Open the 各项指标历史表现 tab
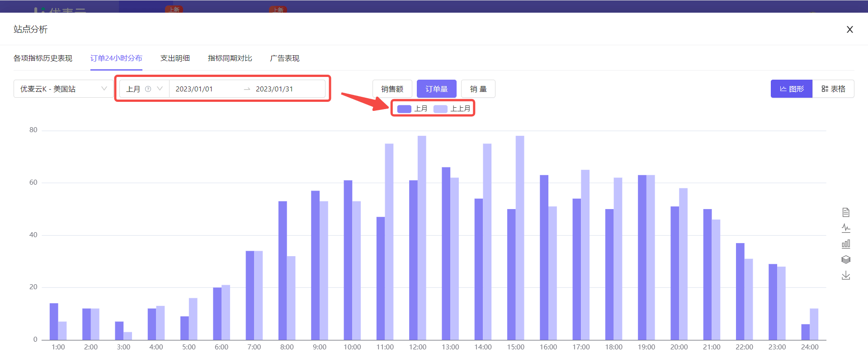This screenshot has width=868, height=358. pyautogui.click(x=43, y=58)
